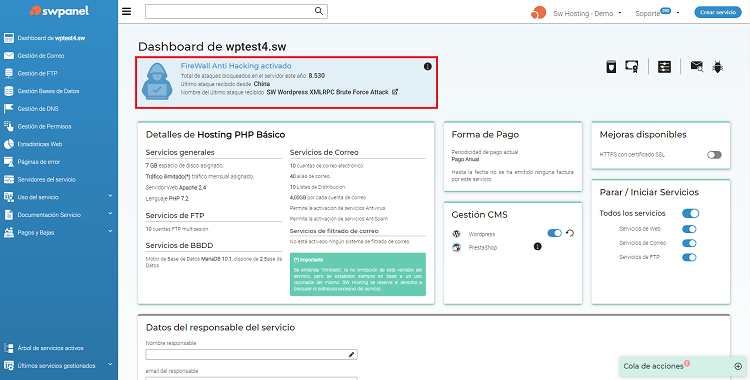
Task: Toggle Servicios de FTP switch
Action: [689, 257]
